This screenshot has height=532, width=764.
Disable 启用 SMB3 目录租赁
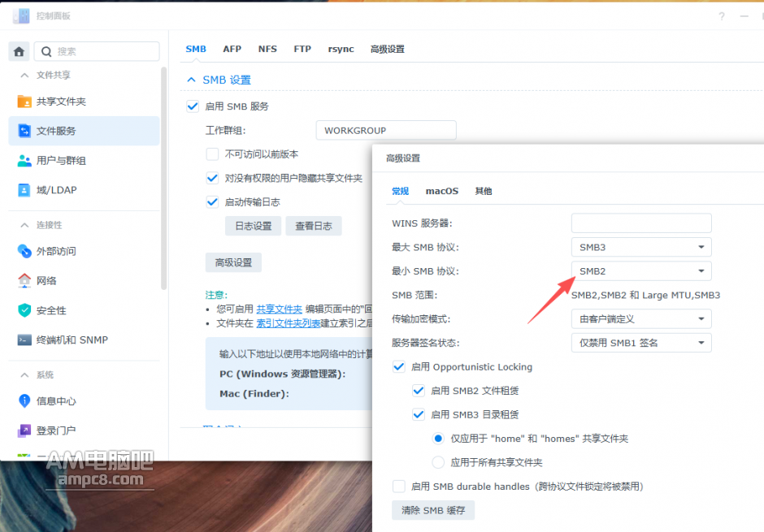pos(419,415)
